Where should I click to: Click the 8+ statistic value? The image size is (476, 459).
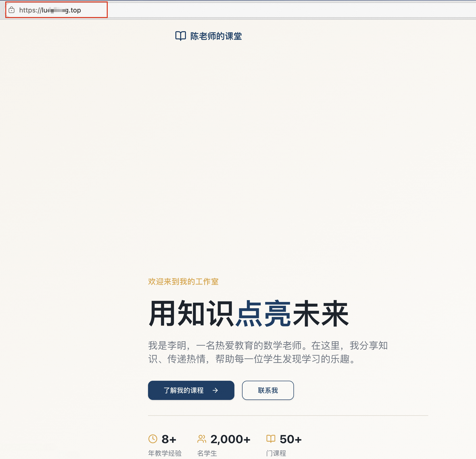[x=169, y=439]
